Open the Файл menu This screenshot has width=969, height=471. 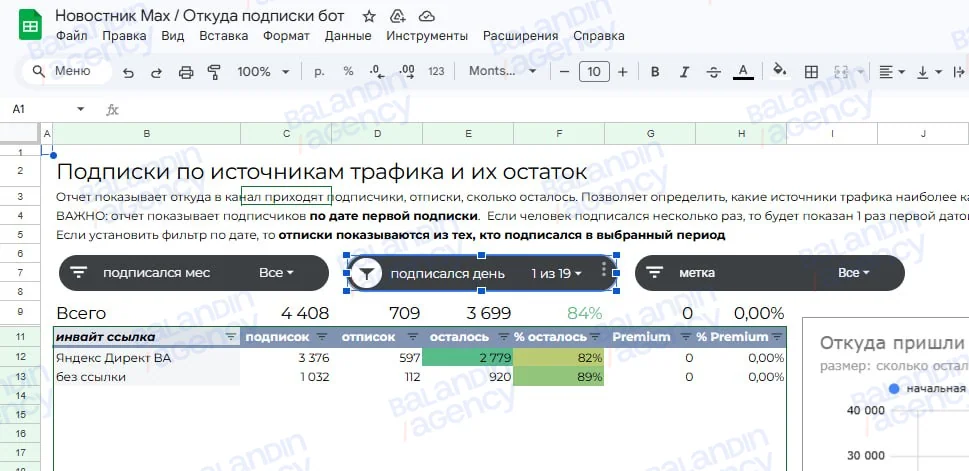(72, 36)
